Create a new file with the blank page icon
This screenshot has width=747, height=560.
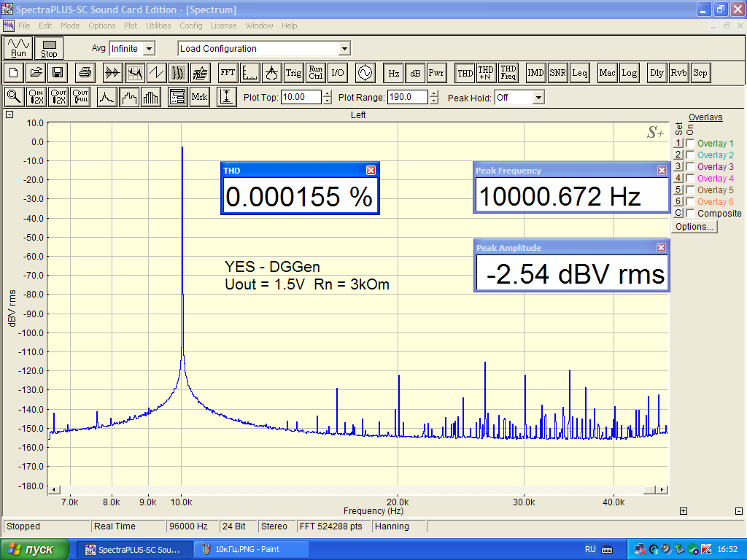click(14, 73)
